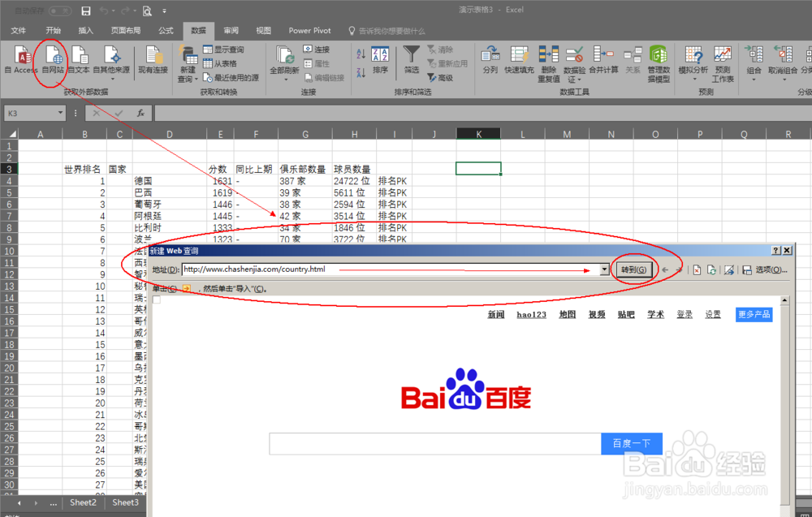This screenshot has height=517, width=812.
Task: Click the stop icon in Web query toolbar
Action: [x=697, y=269]
